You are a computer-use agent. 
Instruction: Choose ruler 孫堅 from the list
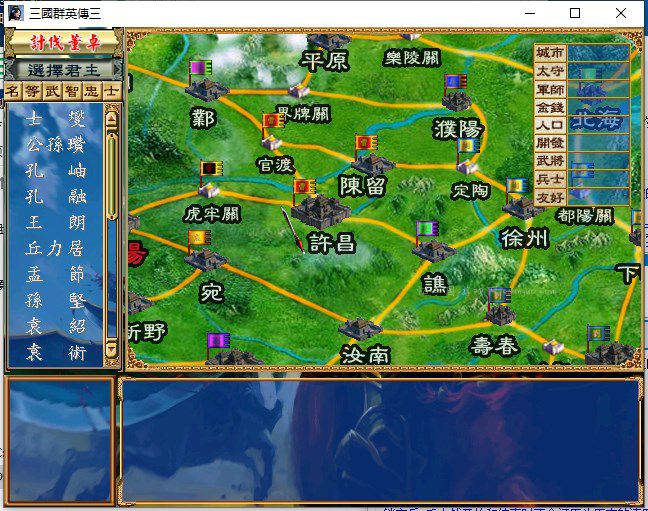point(55,301)
